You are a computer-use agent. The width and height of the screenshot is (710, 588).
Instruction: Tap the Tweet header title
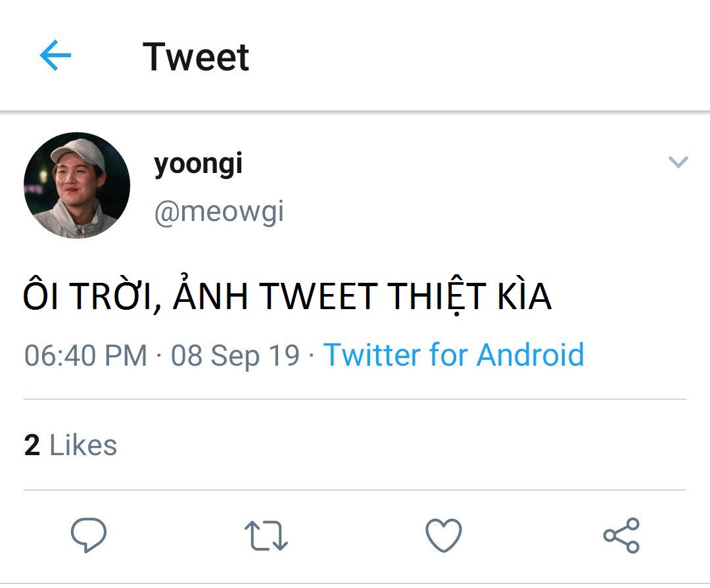(x=196, y=57)
